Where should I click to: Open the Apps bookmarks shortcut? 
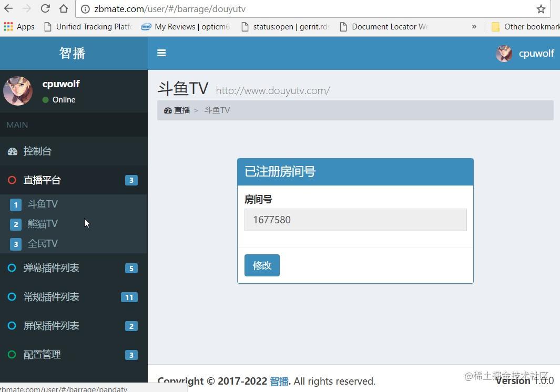(x=19, y=27)
